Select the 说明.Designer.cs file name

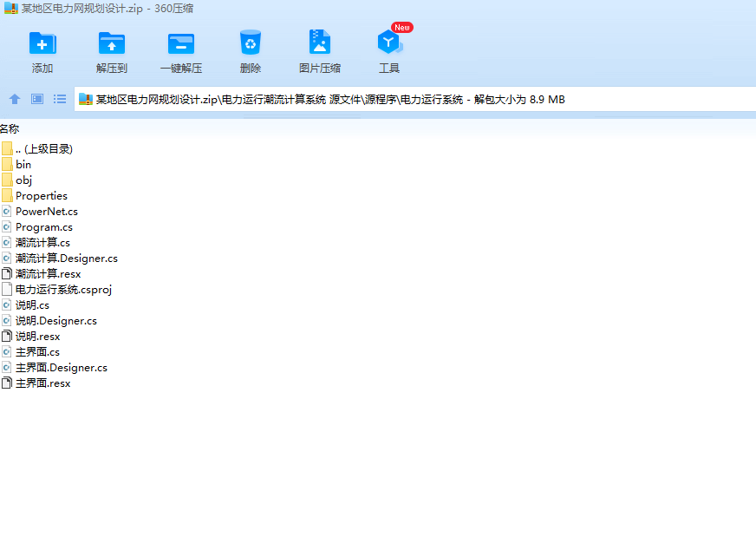coord(56,321)
